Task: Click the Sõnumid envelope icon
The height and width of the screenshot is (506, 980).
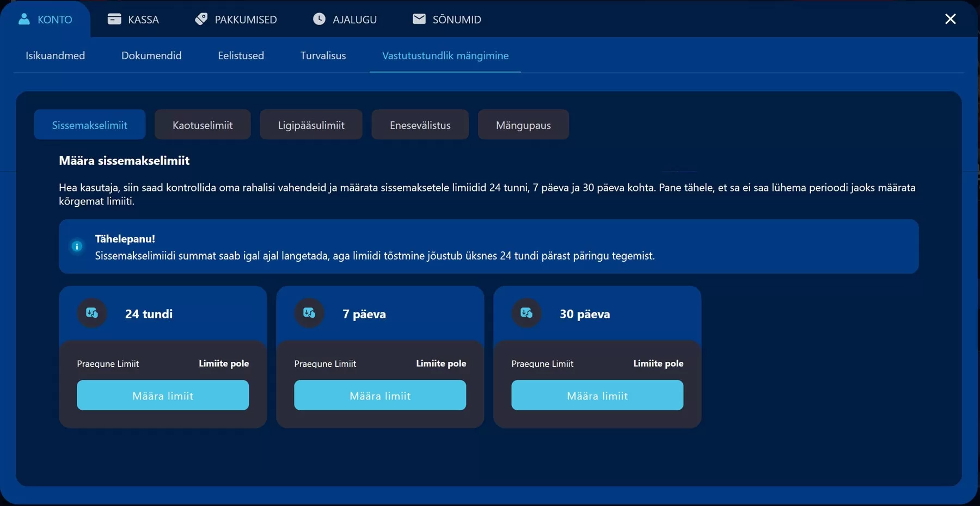Action: [419, 19]
